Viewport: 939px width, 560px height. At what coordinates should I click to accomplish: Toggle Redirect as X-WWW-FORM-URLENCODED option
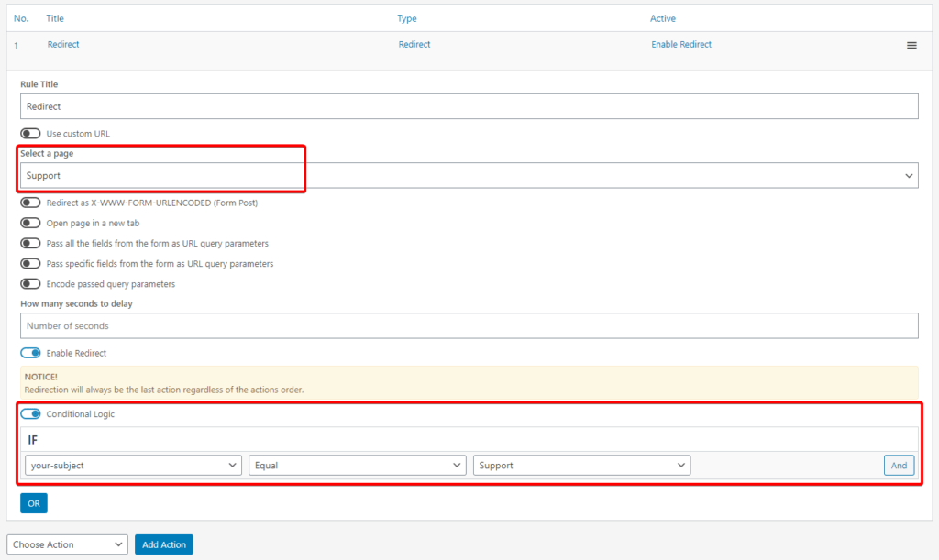click(30, 203)
